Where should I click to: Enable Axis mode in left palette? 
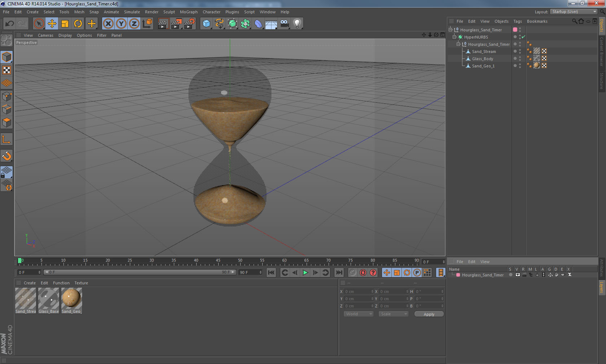pyautogui.click(x=7, y=139)
